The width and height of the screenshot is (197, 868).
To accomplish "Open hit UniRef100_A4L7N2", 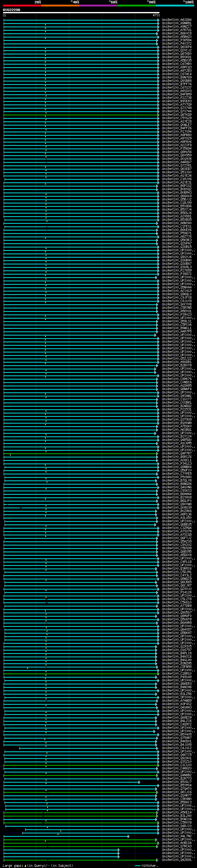I will pyautogui.click(x=177, y=836).
